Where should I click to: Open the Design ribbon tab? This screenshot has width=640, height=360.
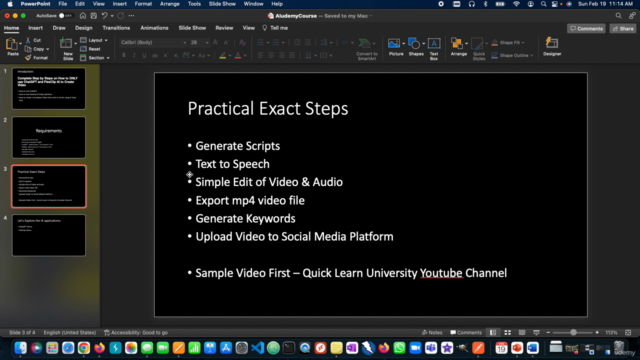tap(84, 28)
